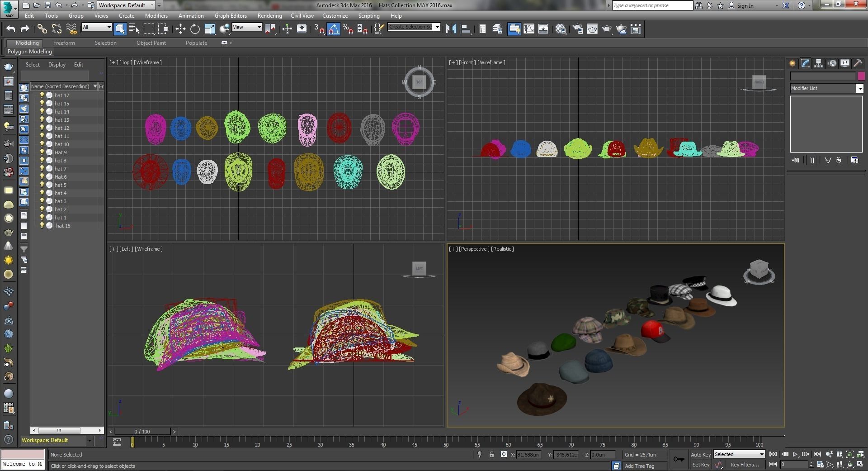Click the Polygon Modeling ribbon panel label
868x471 pixels.
pyautogui.click(x=30, y=52)
